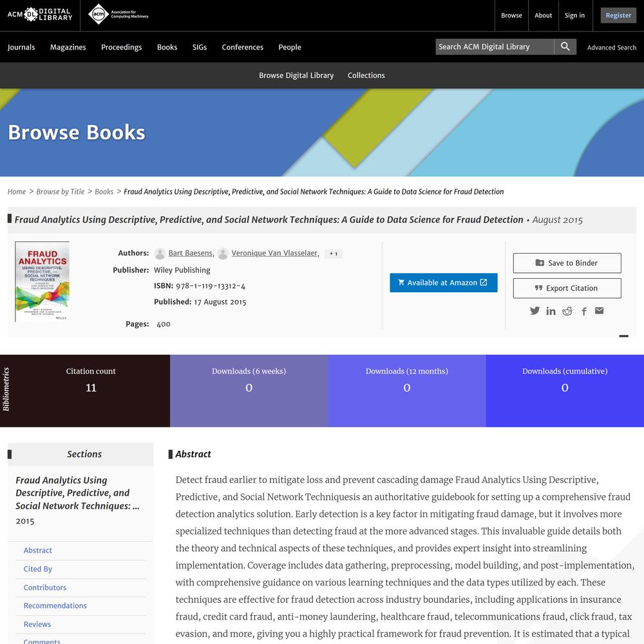Click Veronique Van Vlasselaer avatar icon
Image resolution: width=644 pixels, height=644 pixels.
click(223, 253)
